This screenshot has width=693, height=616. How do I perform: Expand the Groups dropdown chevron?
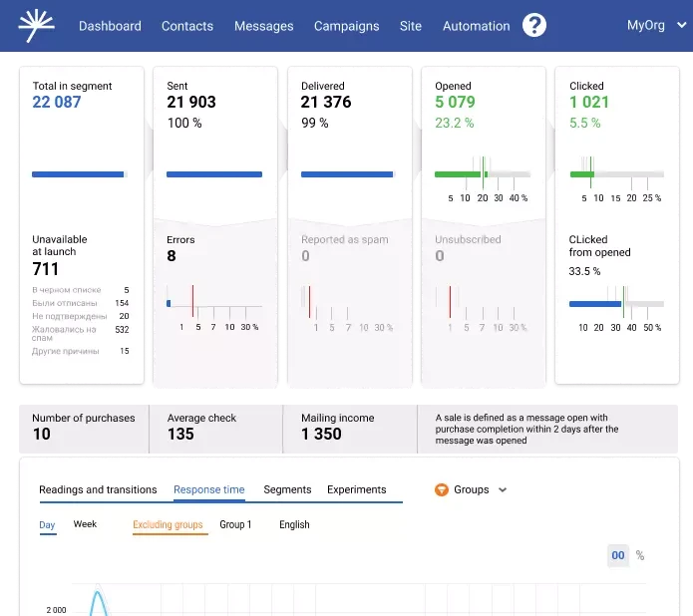[503, 490]
